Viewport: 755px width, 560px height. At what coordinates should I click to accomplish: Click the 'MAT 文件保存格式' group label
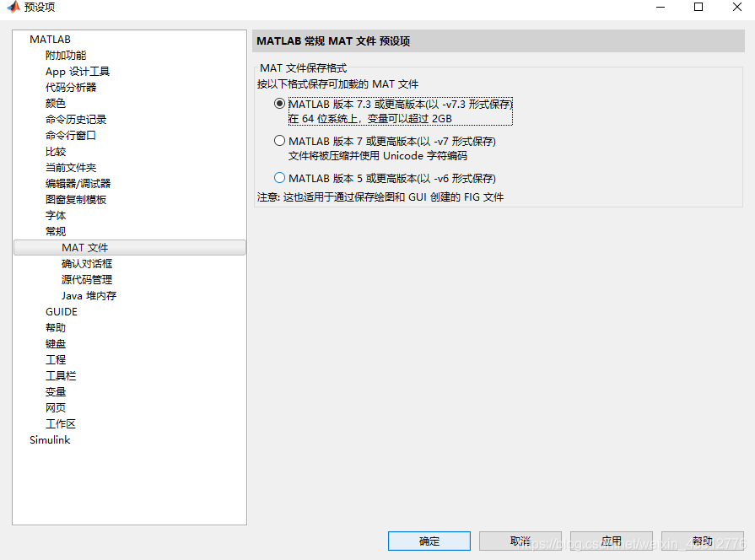[304, 68]
